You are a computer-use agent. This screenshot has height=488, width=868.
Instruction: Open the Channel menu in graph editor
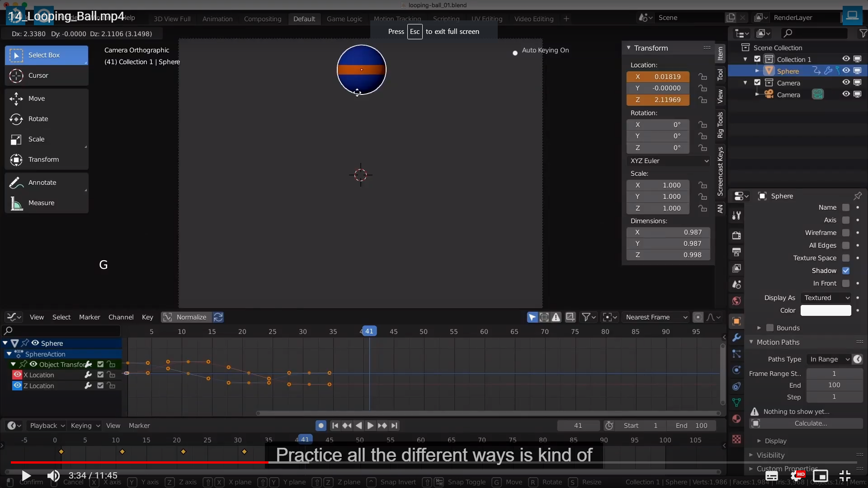pos(121,317)
